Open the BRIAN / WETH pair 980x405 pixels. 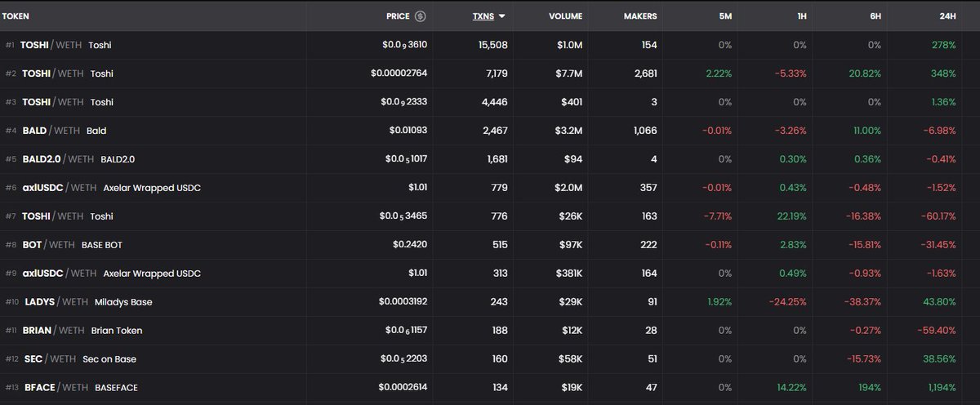pyautogui.click(x=490, y=331)
